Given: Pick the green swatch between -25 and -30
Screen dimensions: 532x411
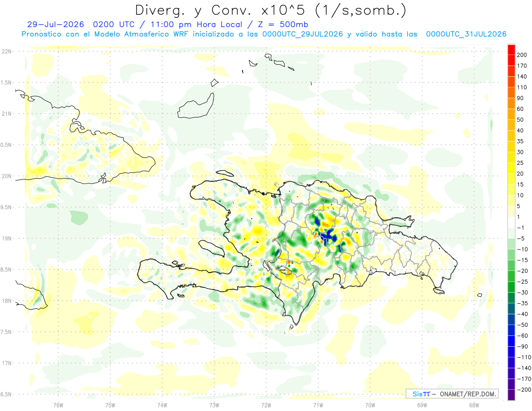Looking at the screenshot, I should pos(511,287).
